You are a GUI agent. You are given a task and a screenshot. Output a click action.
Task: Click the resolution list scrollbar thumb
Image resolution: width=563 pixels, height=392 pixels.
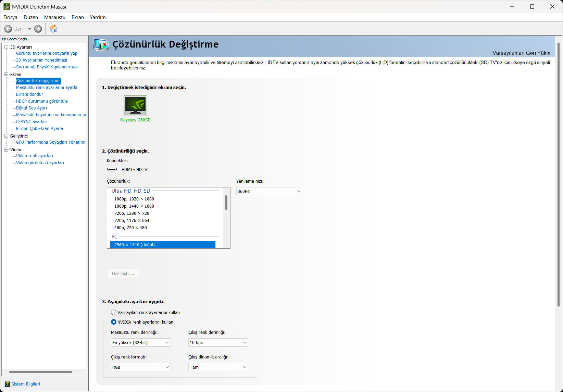pos(226,202)
